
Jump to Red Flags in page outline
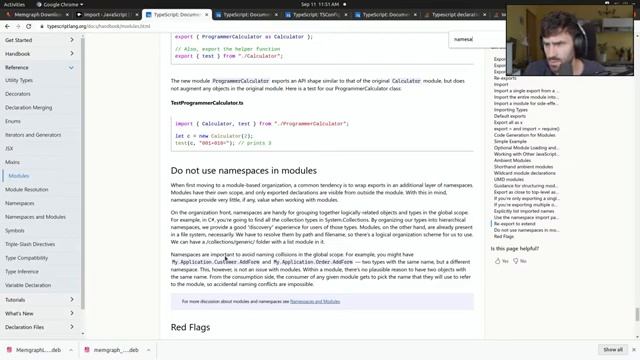coord(504,236)
